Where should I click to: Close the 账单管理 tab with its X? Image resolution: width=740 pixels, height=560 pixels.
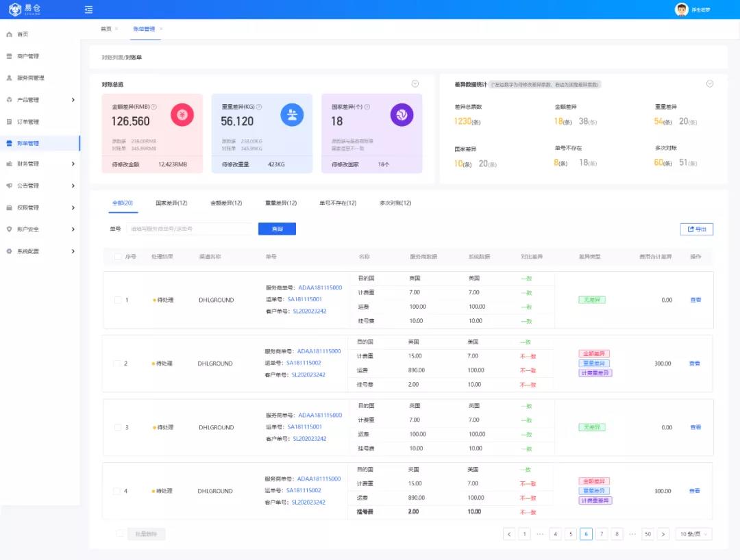coord(161,29)
